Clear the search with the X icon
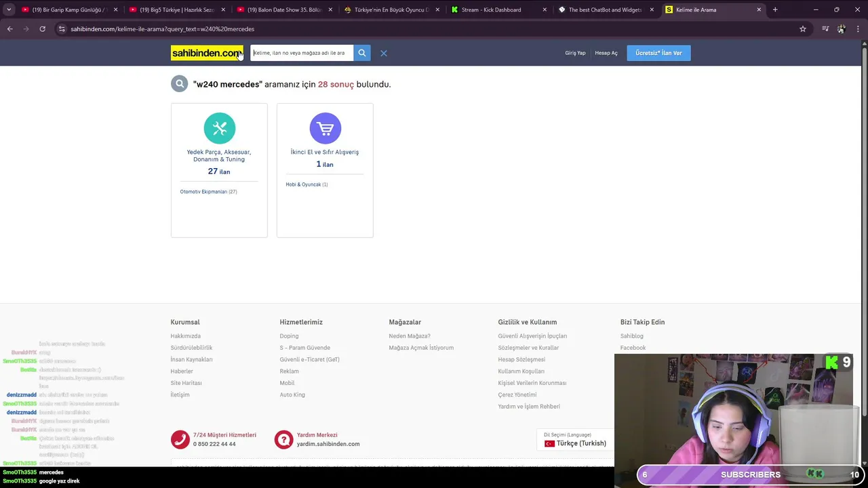The height and width of the screenshot is (488, 868). (x=384, y=53)
